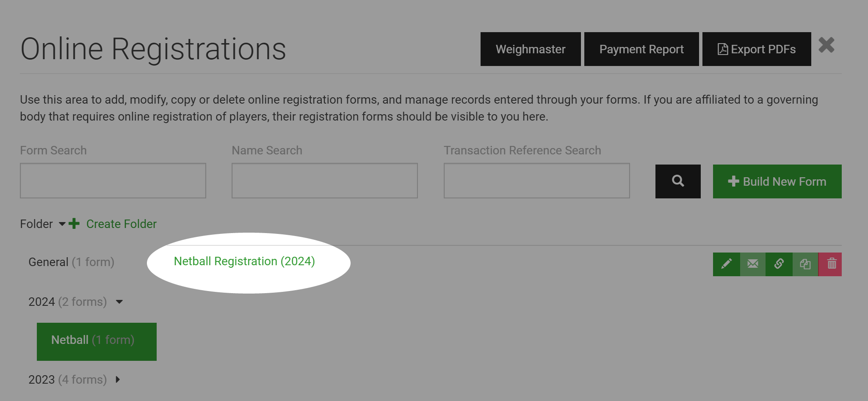Click the Create Folder link
This screenshot has width=868, height=401.
(122, 224)
